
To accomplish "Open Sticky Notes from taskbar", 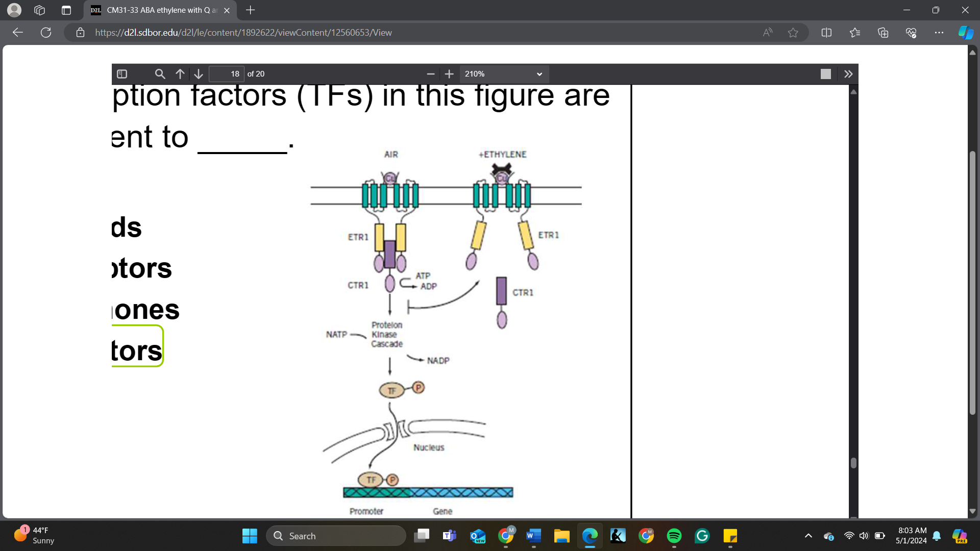I will click(x=730, y=536).
